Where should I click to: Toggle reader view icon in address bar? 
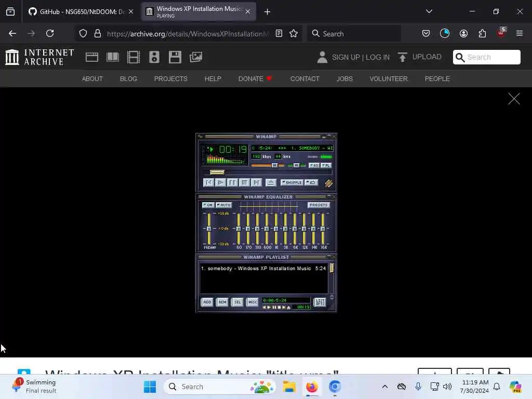coord(279,34)
